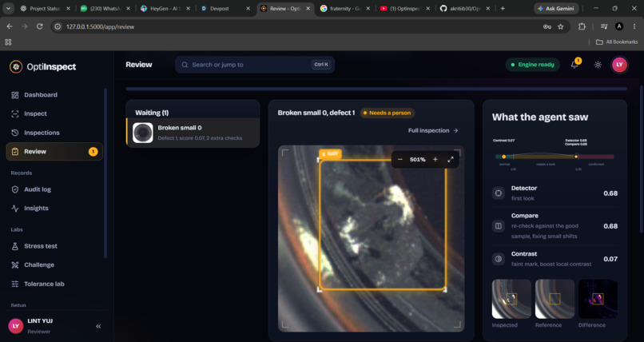Click the Waiting (1) list heading
The height and width of the screenshot is (342, 644).
[x=152, y=113]
